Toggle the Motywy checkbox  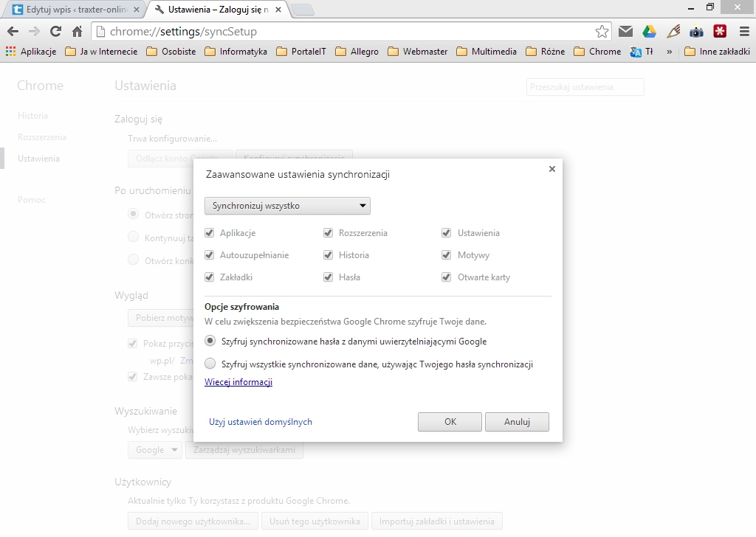click(x=447, y=255)
